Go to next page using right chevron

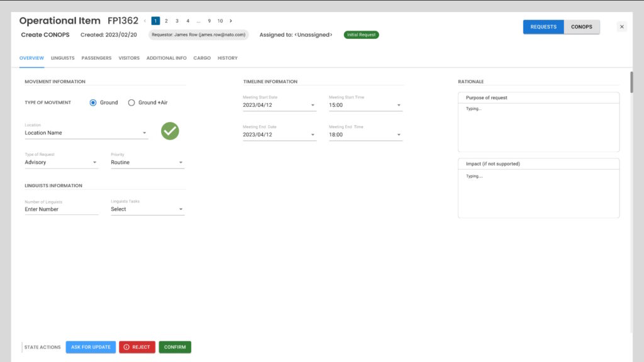coord(231,21)
